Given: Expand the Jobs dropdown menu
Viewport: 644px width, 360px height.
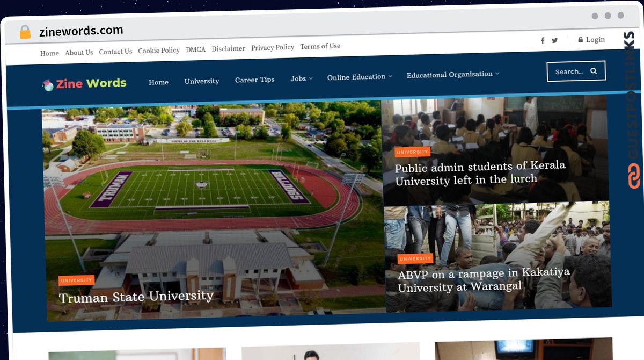Looking at the screenshot, I should (x=302, y=78).
